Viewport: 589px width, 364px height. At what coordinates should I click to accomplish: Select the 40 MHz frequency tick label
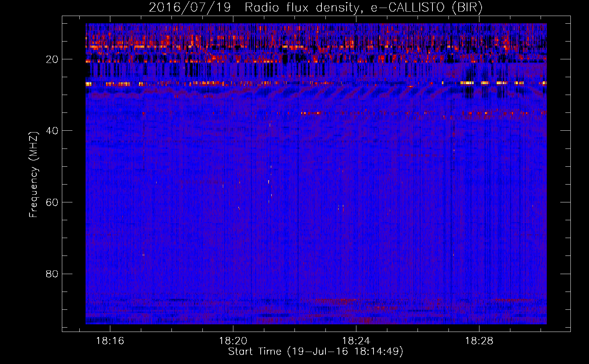[52, 131]
